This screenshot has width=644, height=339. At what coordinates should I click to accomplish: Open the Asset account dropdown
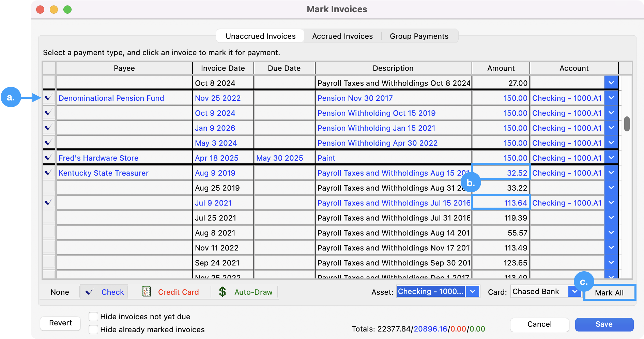473,292
